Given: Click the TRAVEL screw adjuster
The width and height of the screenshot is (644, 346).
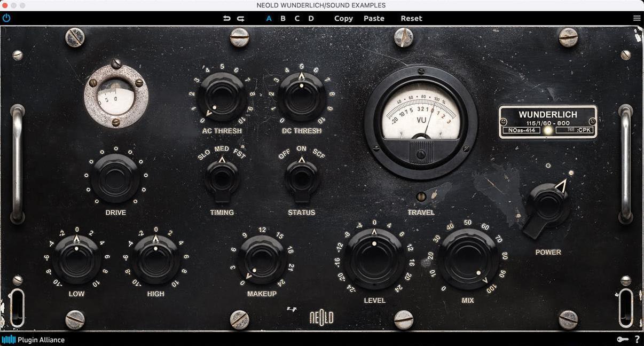Looking at the screenshot, I should tap(421, 196).
